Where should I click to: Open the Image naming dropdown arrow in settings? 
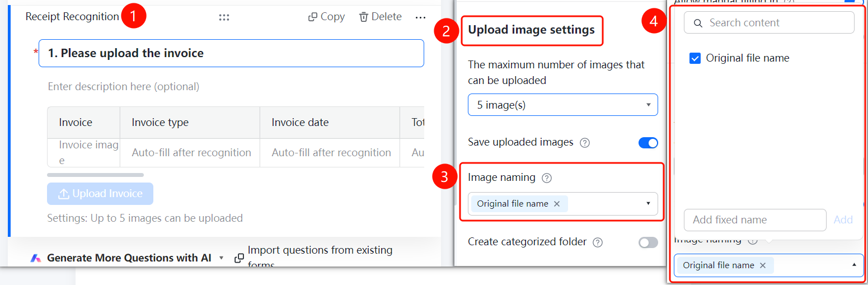[648, 204]
